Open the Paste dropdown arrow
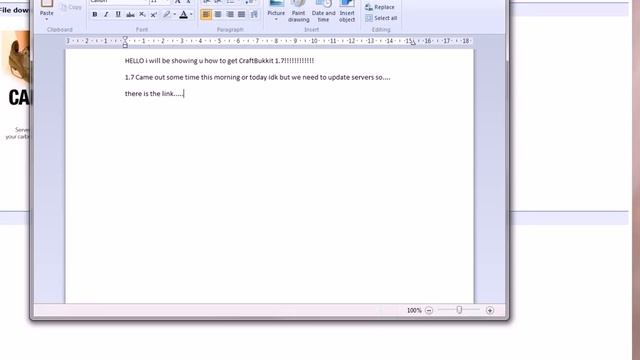This screenshot has width=640, height=360. coord(47,19)
